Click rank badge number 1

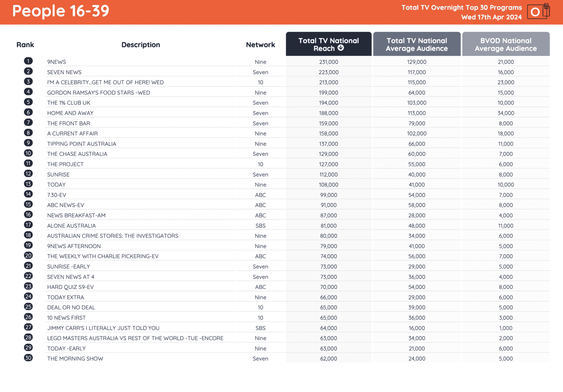tap(29, 61)
